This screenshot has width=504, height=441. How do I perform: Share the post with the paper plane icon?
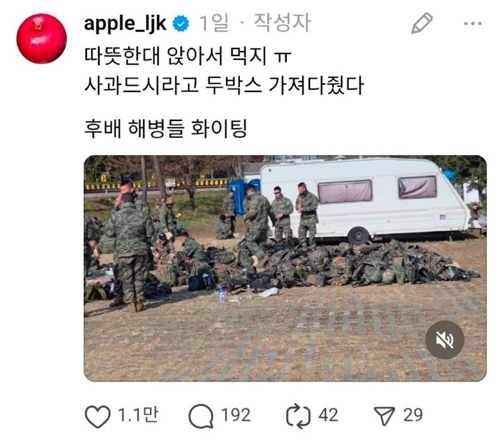pos(384,416)
